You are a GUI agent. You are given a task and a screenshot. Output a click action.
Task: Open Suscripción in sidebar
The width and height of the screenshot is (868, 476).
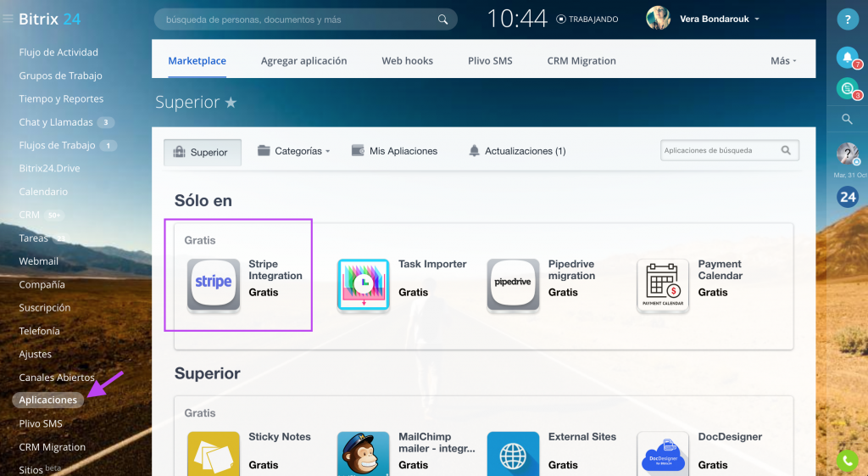click(x=45, y=307)
